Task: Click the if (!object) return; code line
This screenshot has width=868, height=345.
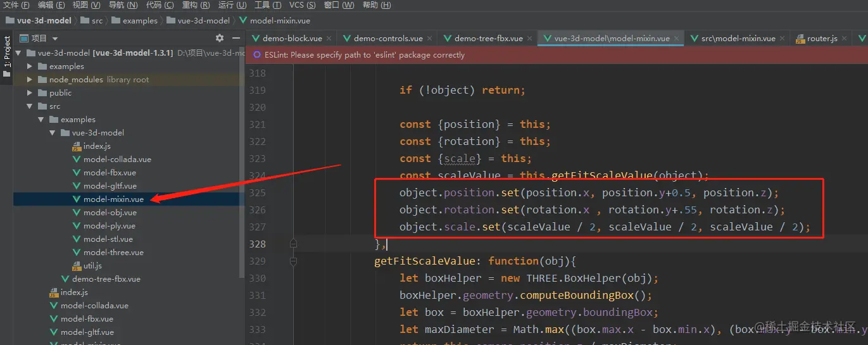Action: point(462,91)
